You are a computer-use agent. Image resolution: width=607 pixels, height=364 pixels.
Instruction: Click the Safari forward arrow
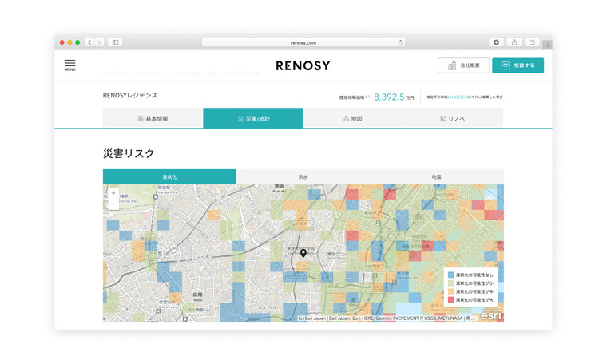pyautogui.click(x=100, y=42)
